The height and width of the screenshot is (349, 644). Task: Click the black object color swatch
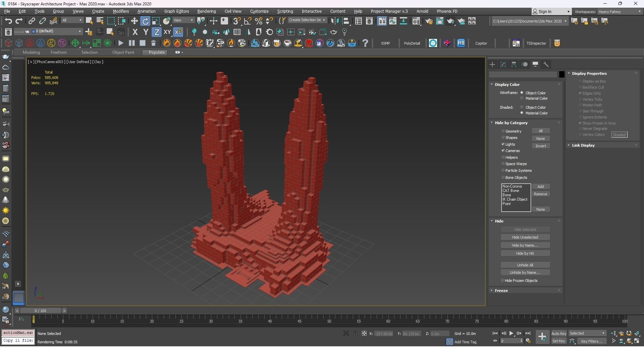tap(561, 74)
